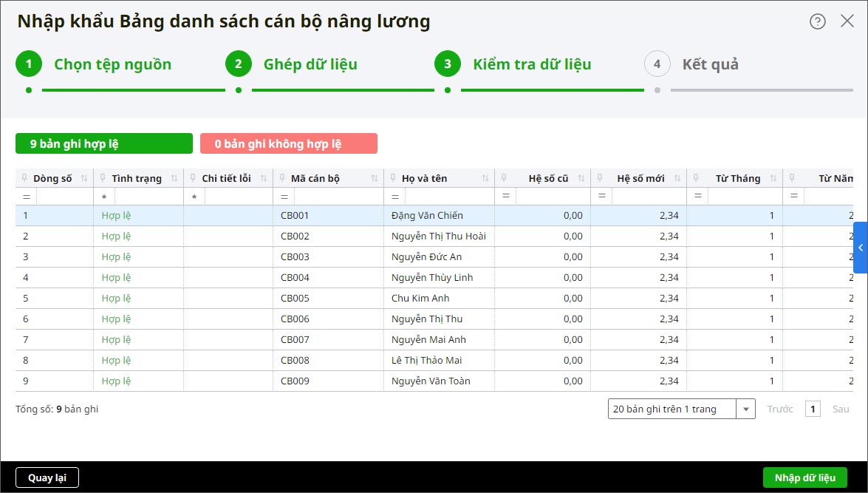Image resolution: width=868 pixels, height=493 pixels.
Task: Sort by the Tình trạng column arrows
Action: click(174, 178)
